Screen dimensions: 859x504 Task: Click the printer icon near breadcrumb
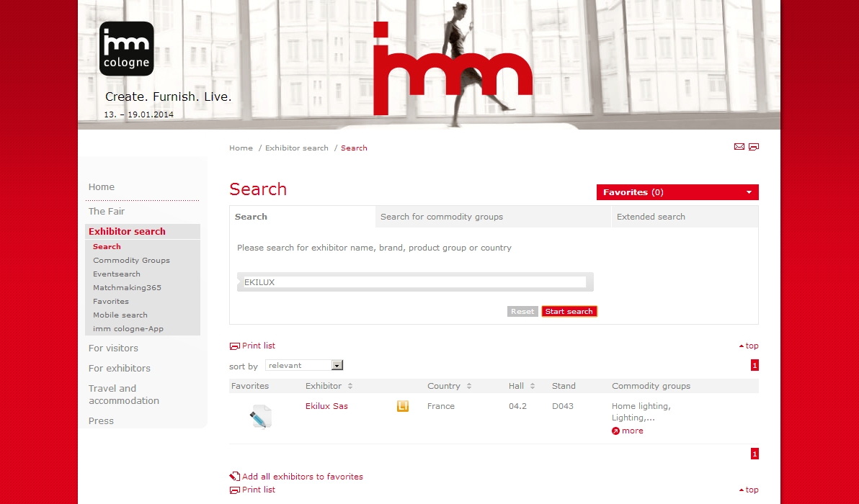(x=754, y=147)
